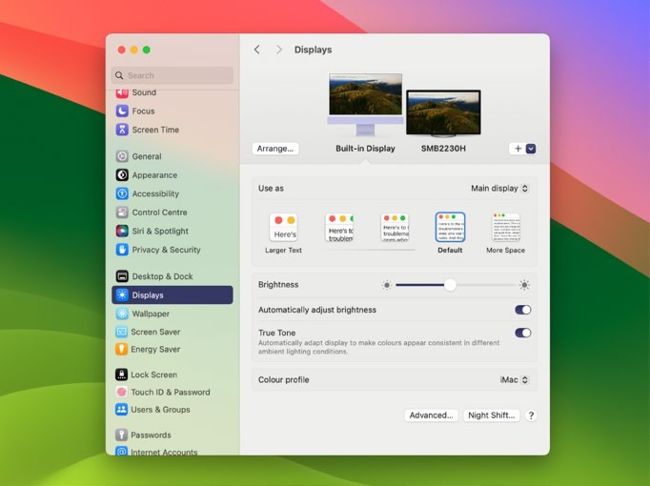Screen dimensions: 650x486
Task: Open Privacy & Security sidebar item
Action: 166,250
